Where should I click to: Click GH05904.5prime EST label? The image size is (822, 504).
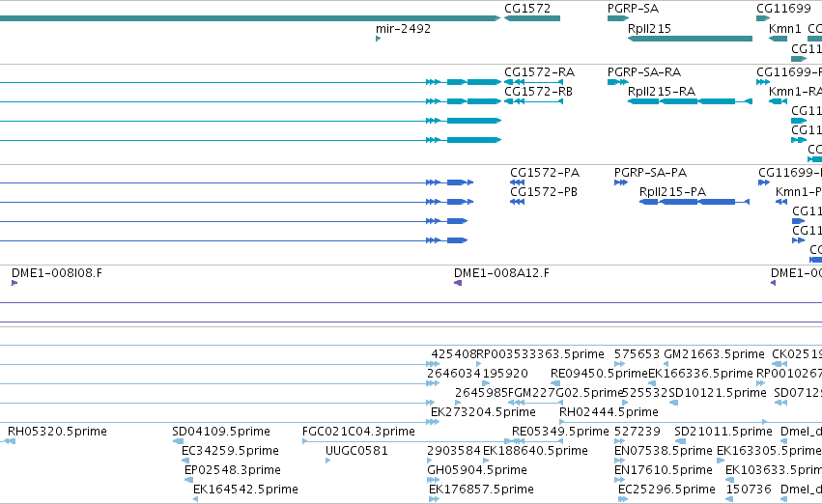(x=477, y=470)
